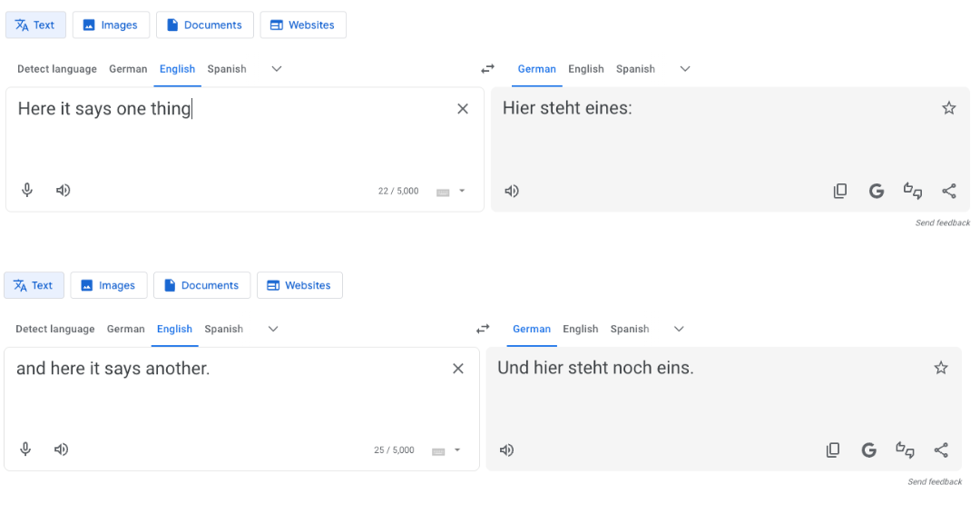The height and width of the screenshot is (524, 980).
Task: Rate the translation "Und hier steht noch eins."
Action: (x=906, y=450)
